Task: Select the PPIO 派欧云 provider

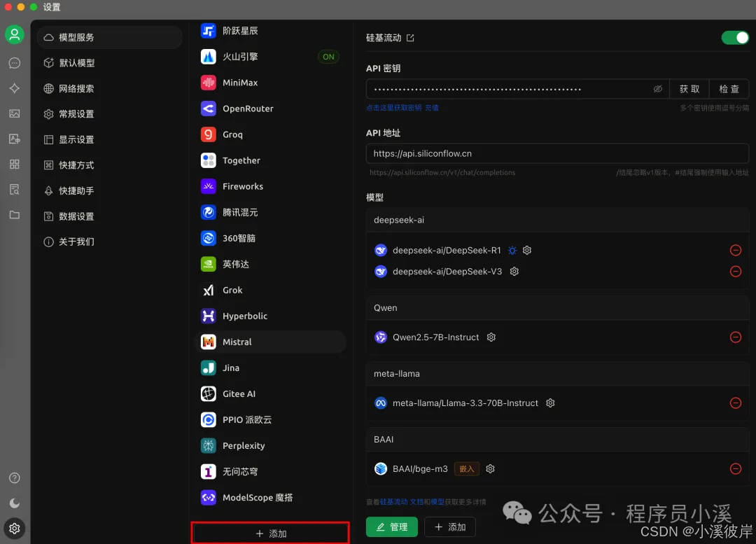Action: click(x=270, y=419)
